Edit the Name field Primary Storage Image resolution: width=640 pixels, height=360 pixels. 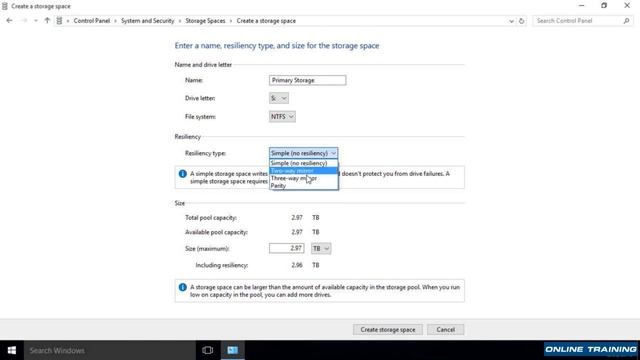[x=307, y=80]
